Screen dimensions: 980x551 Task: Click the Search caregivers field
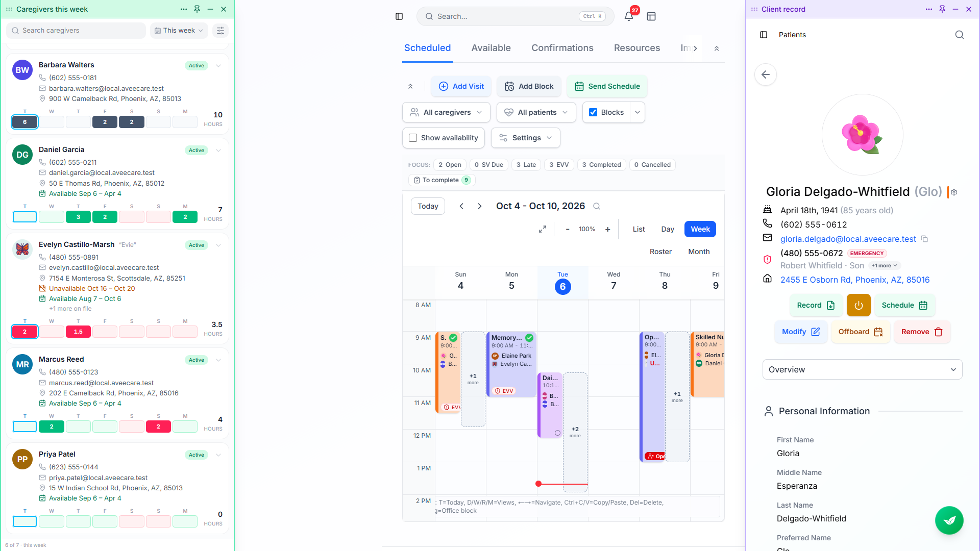(x=76, y=31)
